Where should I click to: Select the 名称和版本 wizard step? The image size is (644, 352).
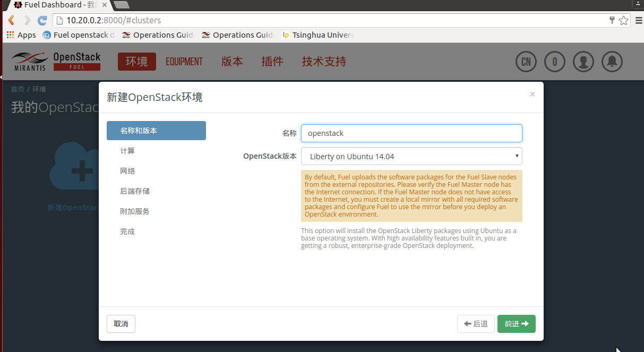click(156, 131)
